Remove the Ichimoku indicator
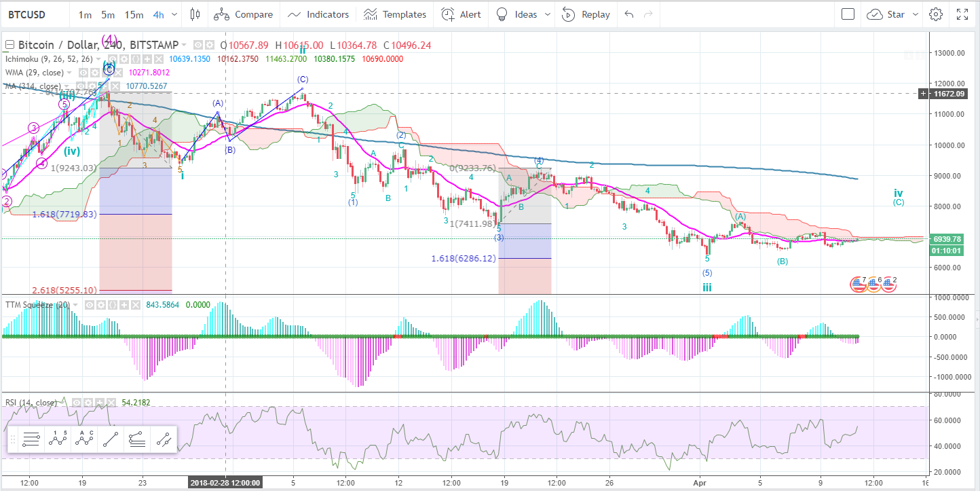The height and width of the screenshot is (491, 980). 159,59
